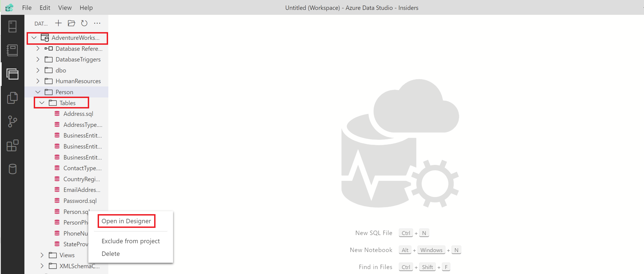Select the database cylinder sidebar icon
Viewport: 644px width, 274px height.
[x=12, y=169]
